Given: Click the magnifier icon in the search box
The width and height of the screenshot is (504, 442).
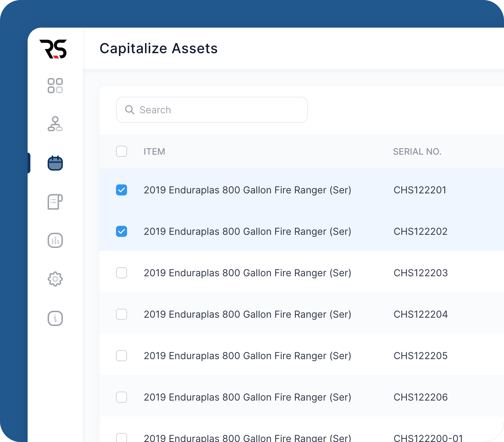Looking at the screenshot, I should click(x=130, y=110).
